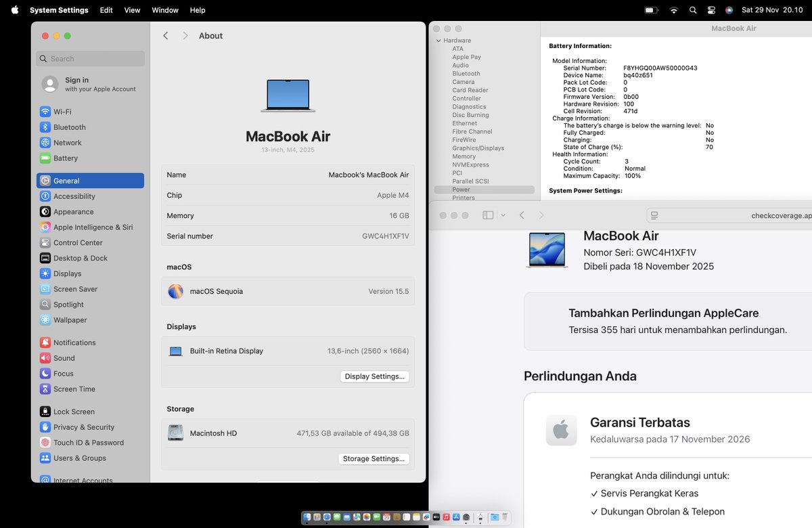Select General in Settings sidebar
Screen dimensions: 812x528
90,181
